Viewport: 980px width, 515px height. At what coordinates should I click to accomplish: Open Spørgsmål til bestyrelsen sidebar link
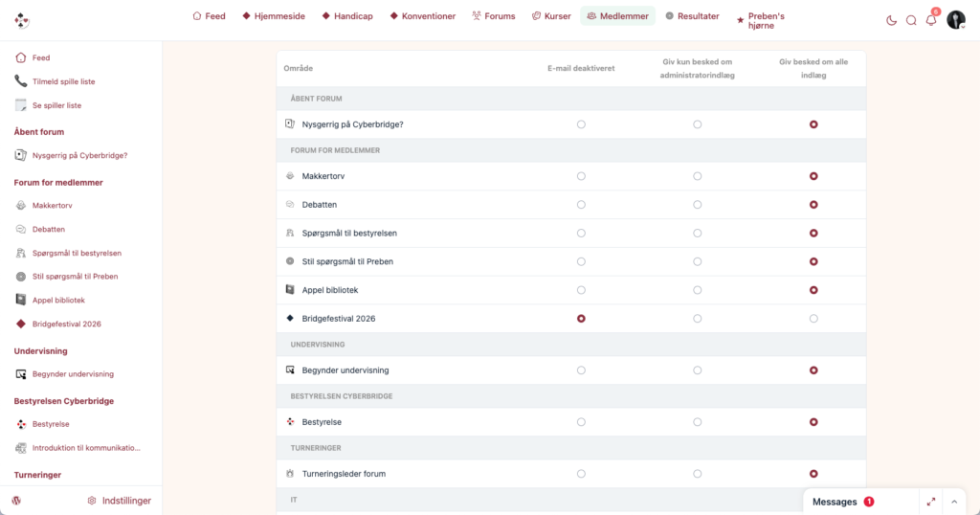[x=77, y=253]
